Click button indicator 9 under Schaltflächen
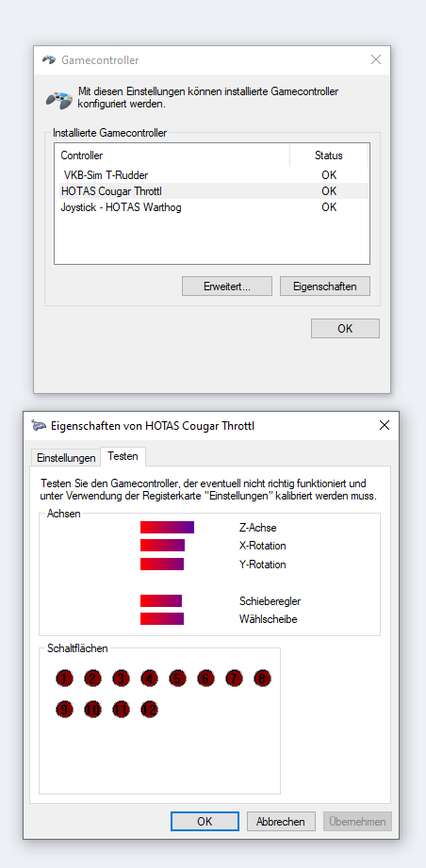This screenshot has height=868, width=426. click(x=64, y=709)
